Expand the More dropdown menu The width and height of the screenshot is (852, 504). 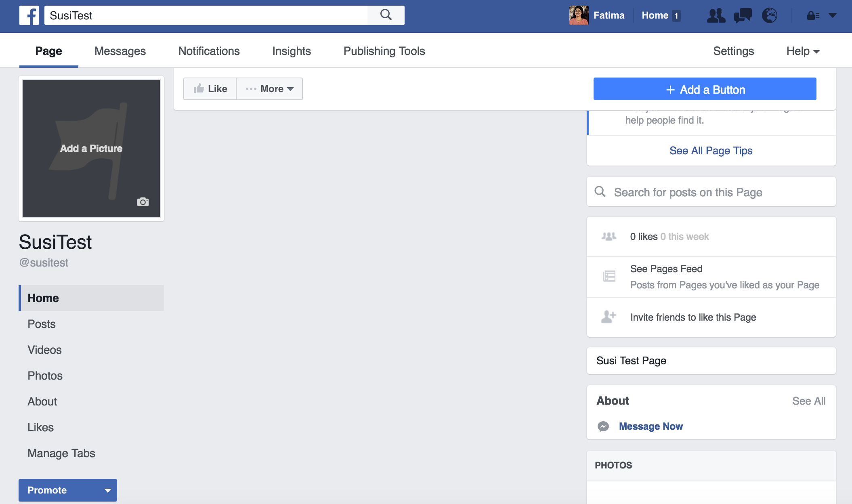tap(269, 89)
